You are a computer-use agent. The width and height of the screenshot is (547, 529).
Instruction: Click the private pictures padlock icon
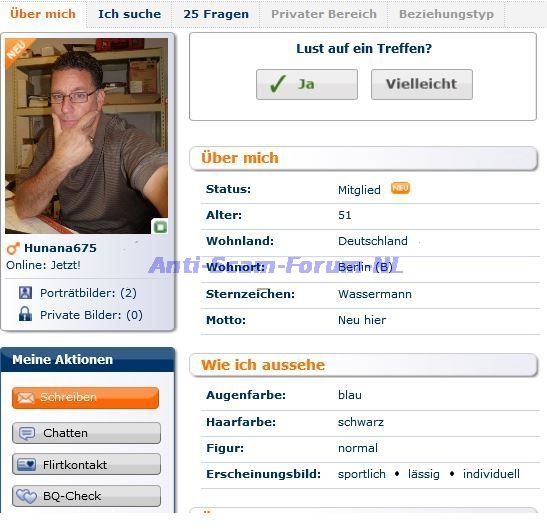(x=25, y=314)
